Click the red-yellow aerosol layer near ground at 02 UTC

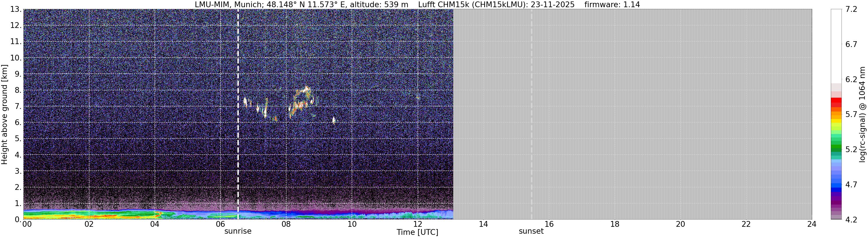tap(89, 216)
